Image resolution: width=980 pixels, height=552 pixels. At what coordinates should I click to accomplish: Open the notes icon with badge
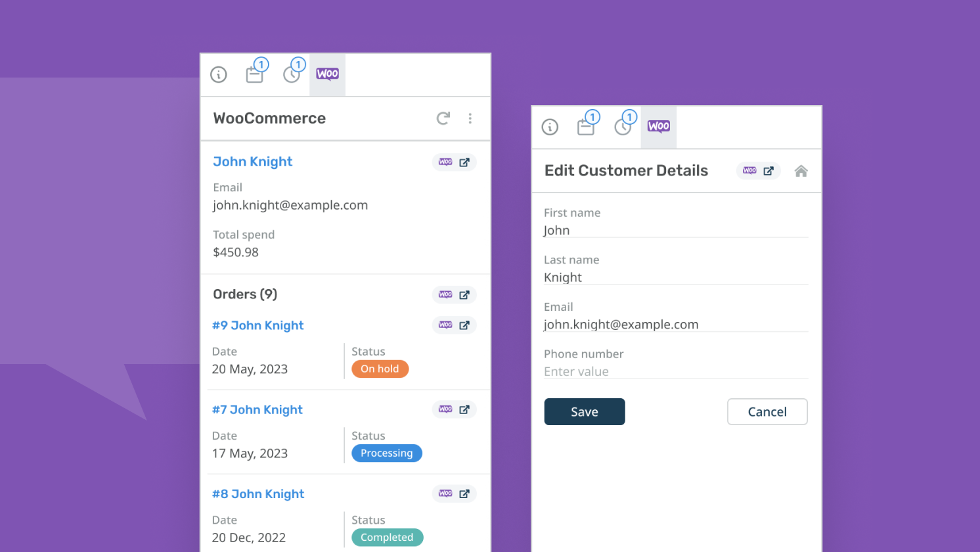point(255,74)
